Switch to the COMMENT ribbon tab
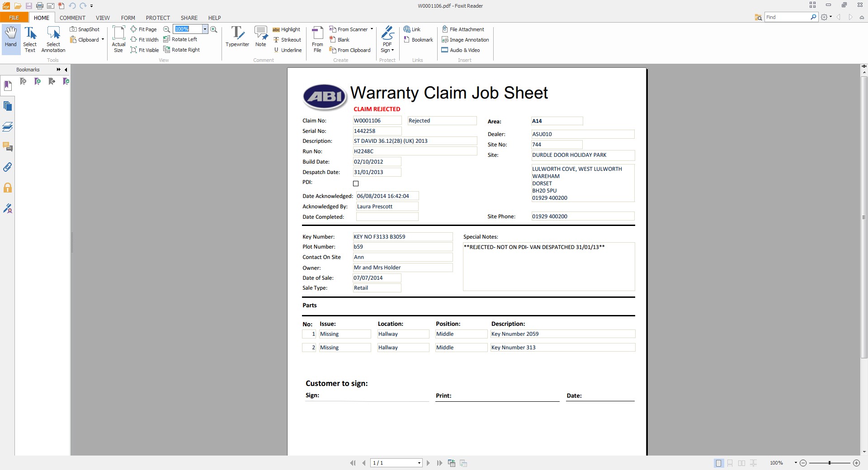 [72, 18]
